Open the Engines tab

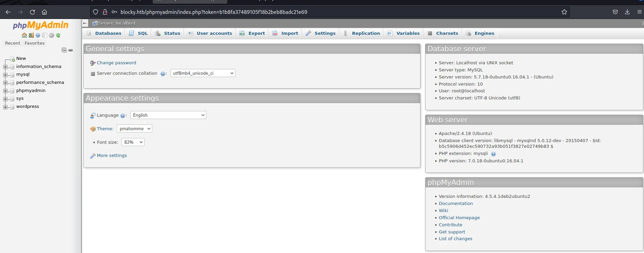(480, 33)
